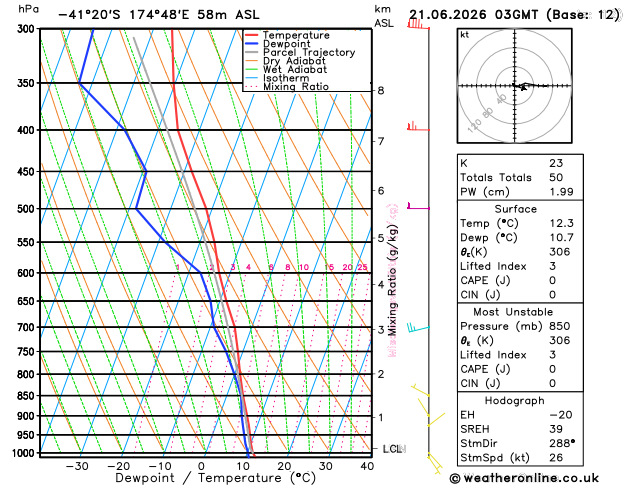Click the Parcel Trajectory legend entry

(x=300, y=53)
